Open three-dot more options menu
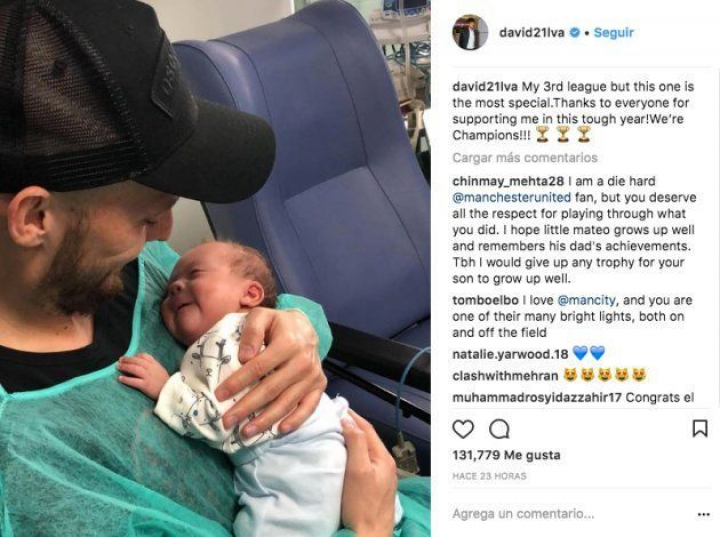720x537 pixels. (703, 514)
